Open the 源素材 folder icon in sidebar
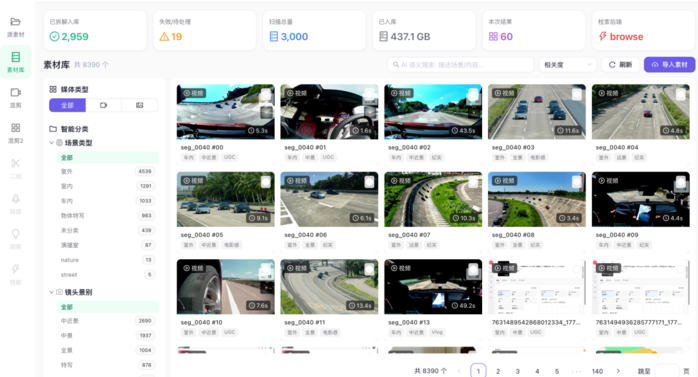Screen dimensions: 698x377 point(16,22)
